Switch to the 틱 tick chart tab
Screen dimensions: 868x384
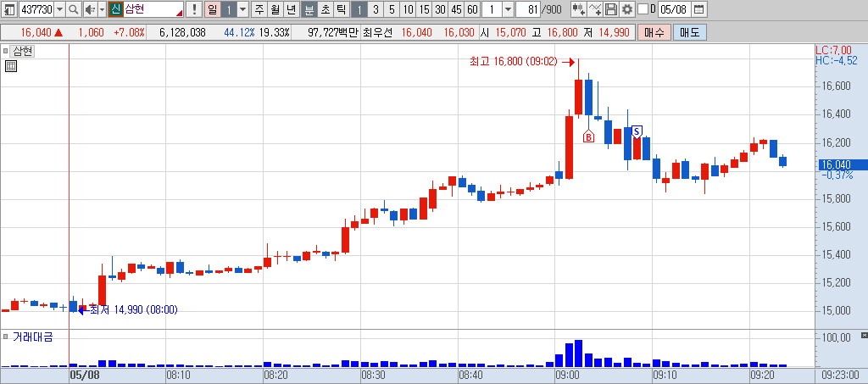(x=341, y=9)
